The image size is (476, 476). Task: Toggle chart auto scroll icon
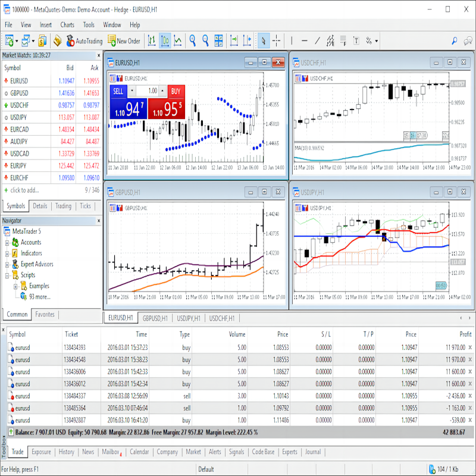234,40
